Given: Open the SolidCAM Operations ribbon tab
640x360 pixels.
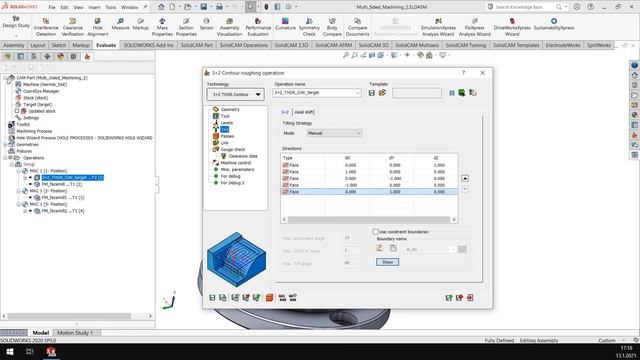Looking at the screenshot, I should coord(244,45).
